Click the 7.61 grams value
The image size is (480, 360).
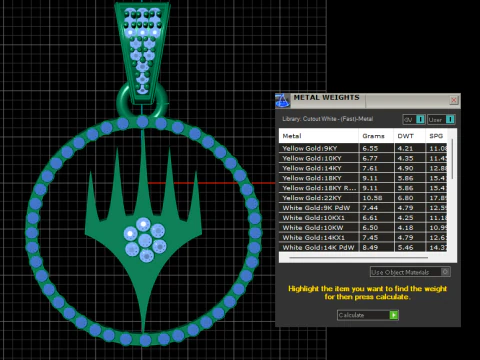(x=370, y=168)
